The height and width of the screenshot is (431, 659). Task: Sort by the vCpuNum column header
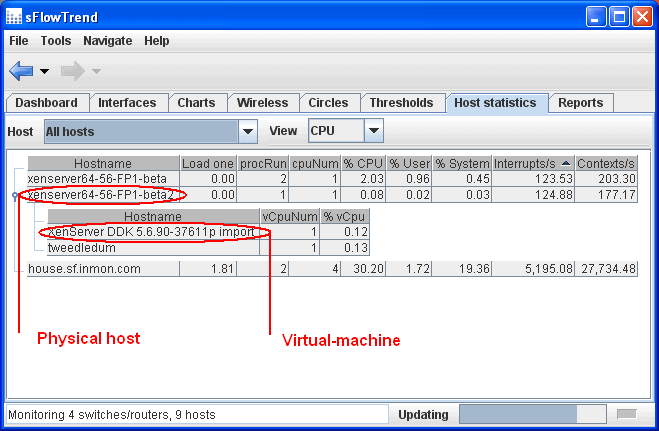point(290,216)
